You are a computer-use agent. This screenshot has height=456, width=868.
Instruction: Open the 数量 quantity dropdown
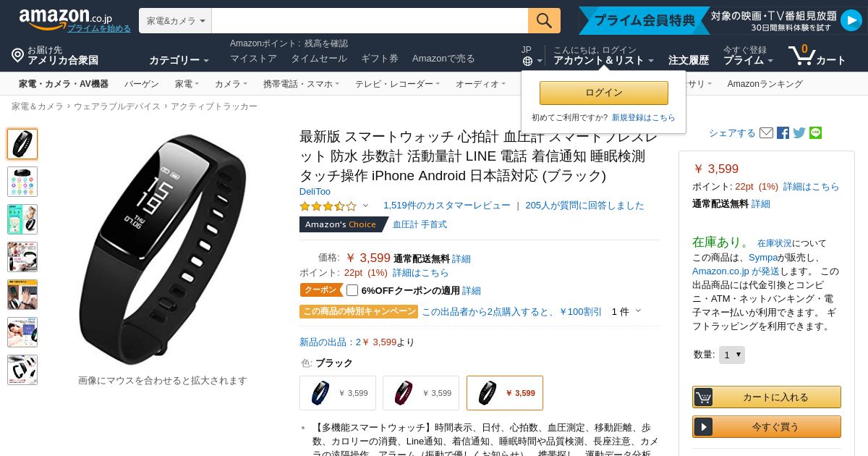(x=732, y=355)
